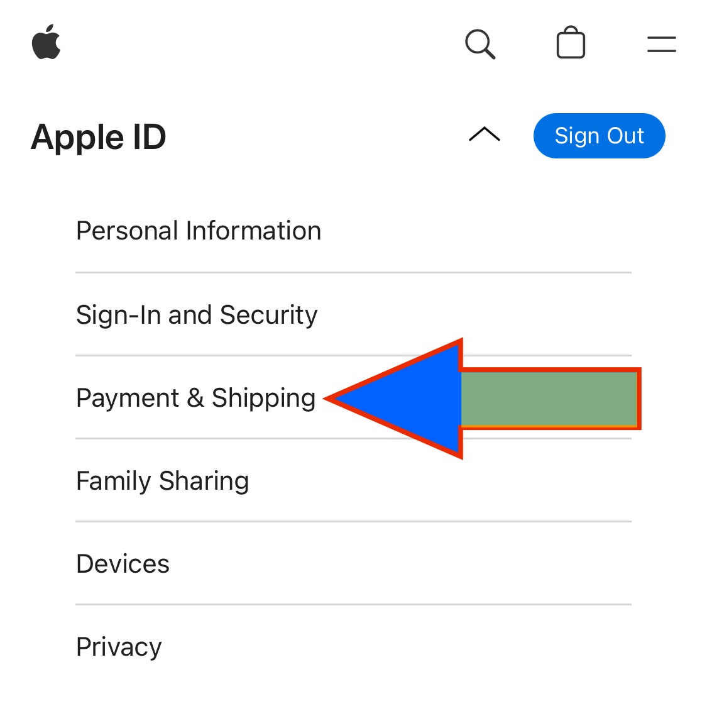The height and width of the screenshot is (728, 707).
Task: Click the Apple ID heading text
Action: coord(99,137)
